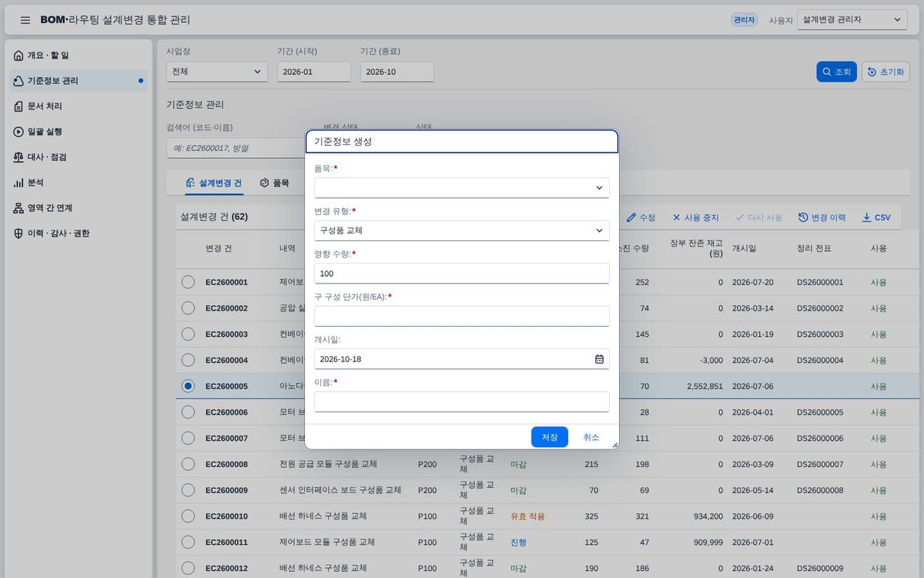Select radio button for EC2600008
This screenshot has width=924, height=578.
pyautogui.click(x=188, y=464)
